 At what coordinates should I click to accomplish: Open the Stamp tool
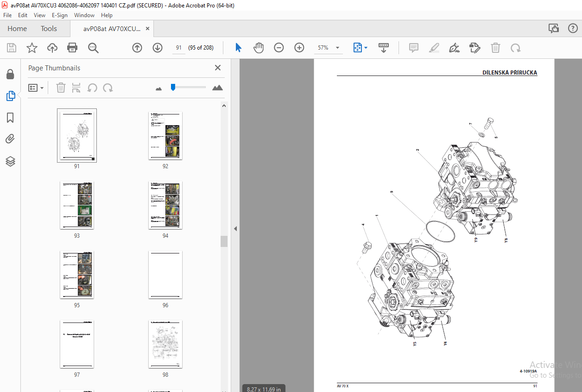click(x=474, y=48)
